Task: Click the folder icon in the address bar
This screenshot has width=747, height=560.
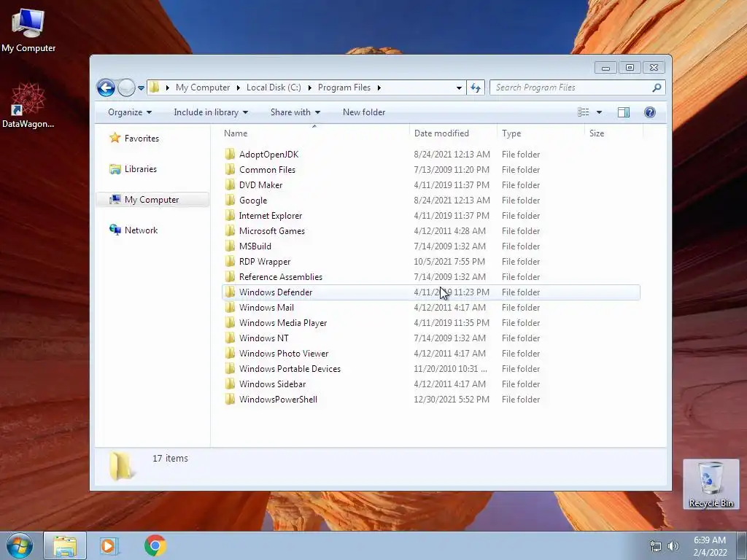Action: click(x=155, y=87)
